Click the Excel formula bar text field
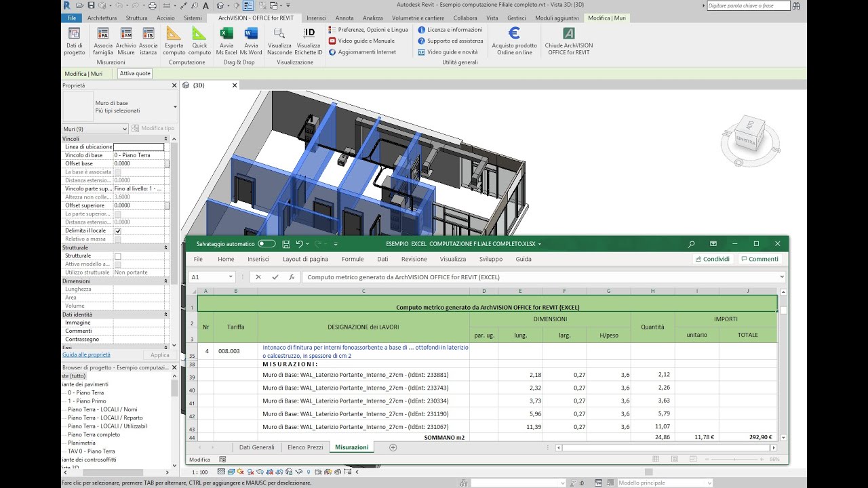868x488 pixels. (539, 277)
